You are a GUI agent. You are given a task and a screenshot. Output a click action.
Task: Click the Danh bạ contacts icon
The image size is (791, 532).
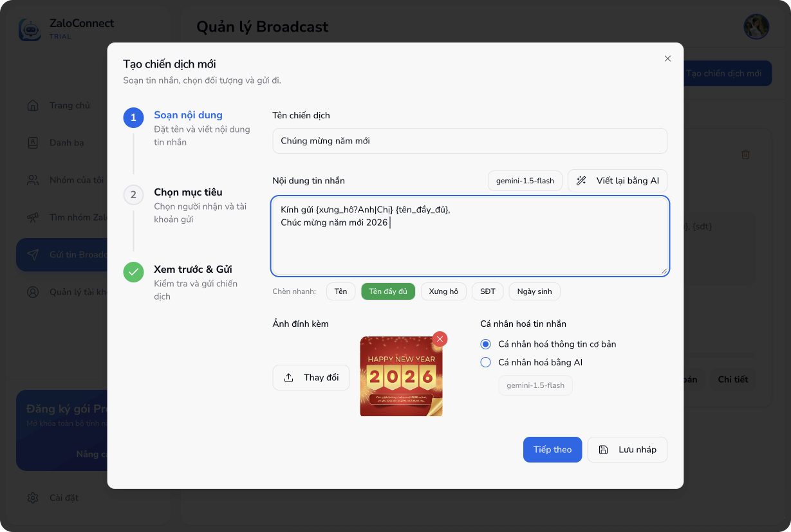[x=33, y=143]
